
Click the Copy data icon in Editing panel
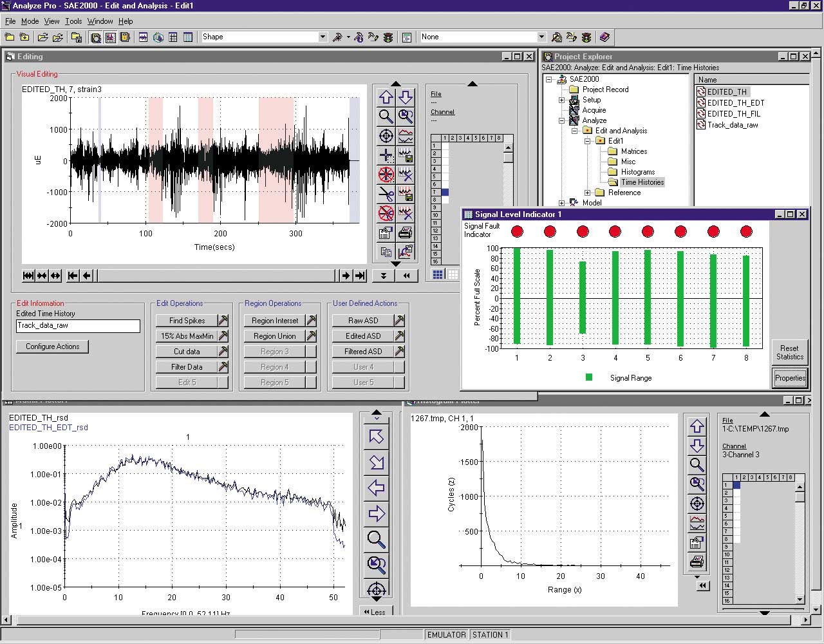tap(386, 252)
